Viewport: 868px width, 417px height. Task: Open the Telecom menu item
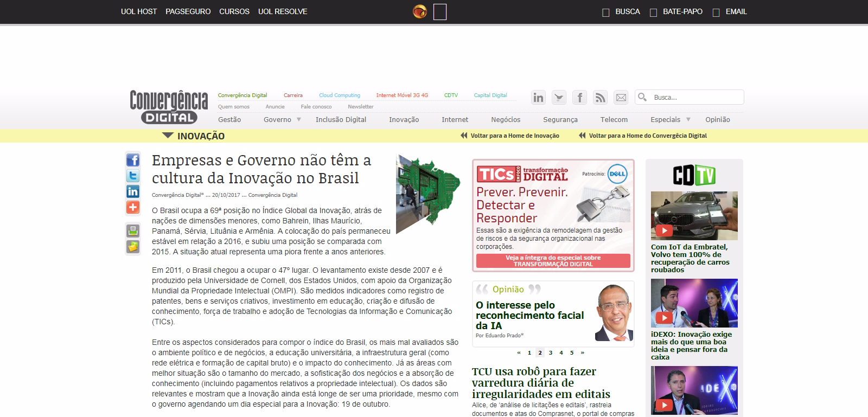[614, 119]
